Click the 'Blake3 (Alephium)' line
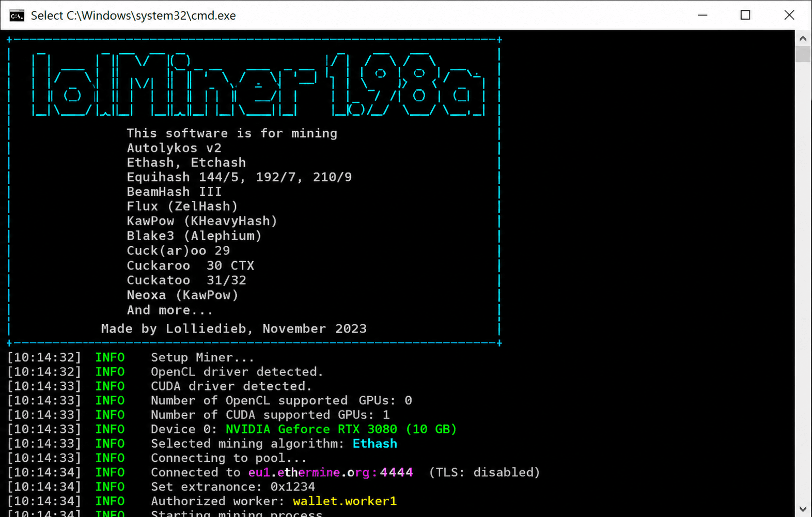812x517 pixels. pyautogui.click(x=194, y=236)
